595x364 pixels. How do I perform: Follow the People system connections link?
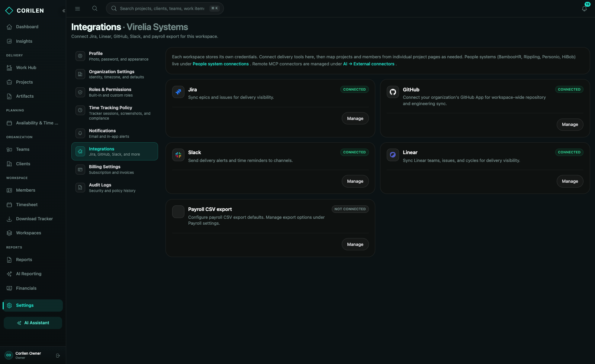point(221,64)
